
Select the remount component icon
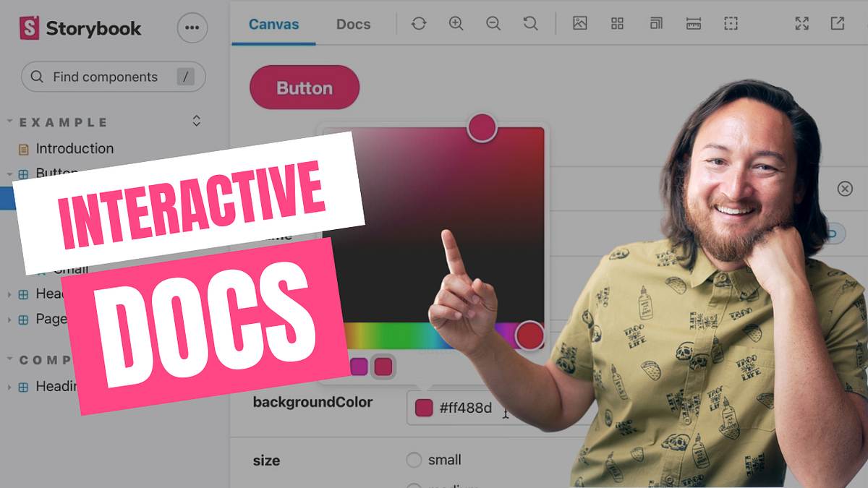click(x=418, y=23)
